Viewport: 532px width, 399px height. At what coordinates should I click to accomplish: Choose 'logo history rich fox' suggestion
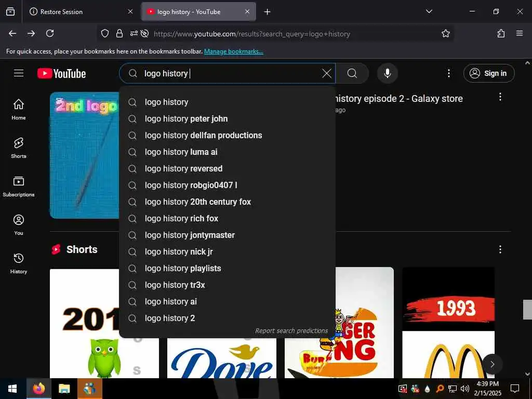228,219
